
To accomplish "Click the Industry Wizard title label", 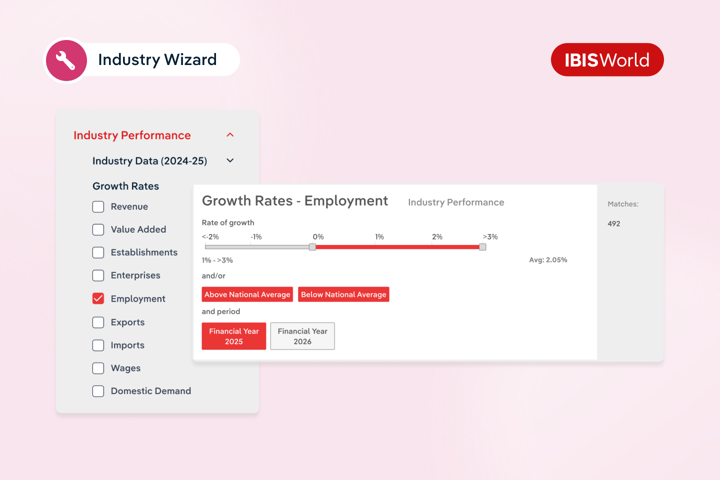I will [x=157, y=60].
